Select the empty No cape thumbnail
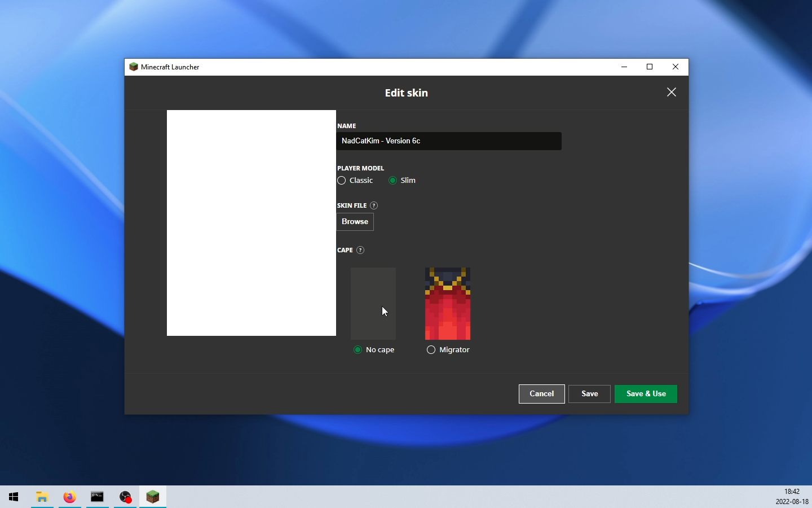 373,304
